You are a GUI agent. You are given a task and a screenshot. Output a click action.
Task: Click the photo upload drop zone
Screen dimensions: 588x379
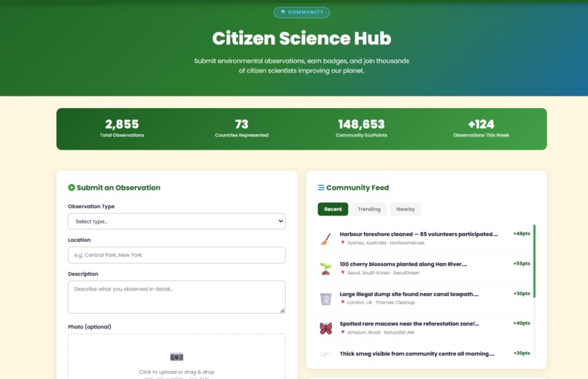point(177,356)
